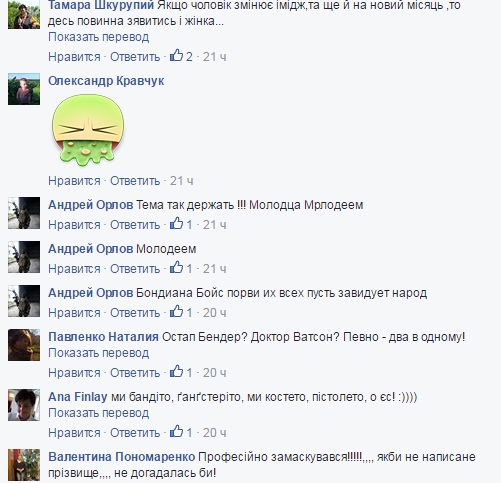Like the 'Бондиана Бойс' comment via Нравится
501x483 pixels.
coord(74,313)
